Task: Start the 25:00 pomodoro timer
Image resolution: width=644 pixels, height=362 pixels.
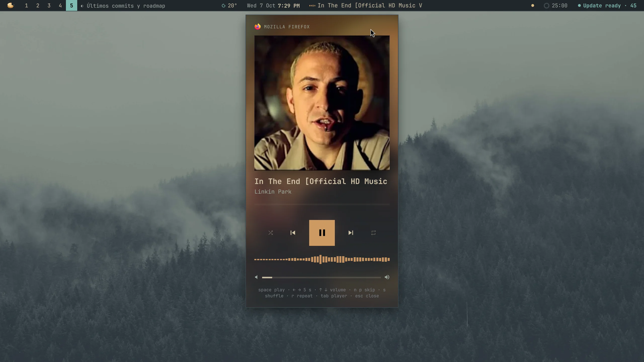Action: (556, 6)
